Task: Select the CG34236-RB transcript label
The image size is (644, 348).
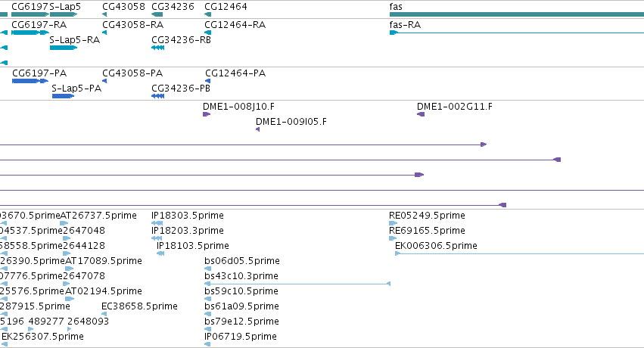Action: click(x=181, y=40)
